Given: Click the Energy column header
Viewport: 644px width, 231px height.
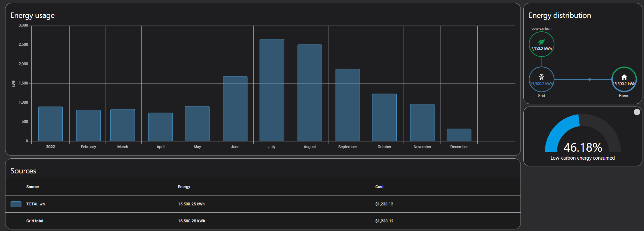Looking at the screenshot, I should click(x=184, y=187).
